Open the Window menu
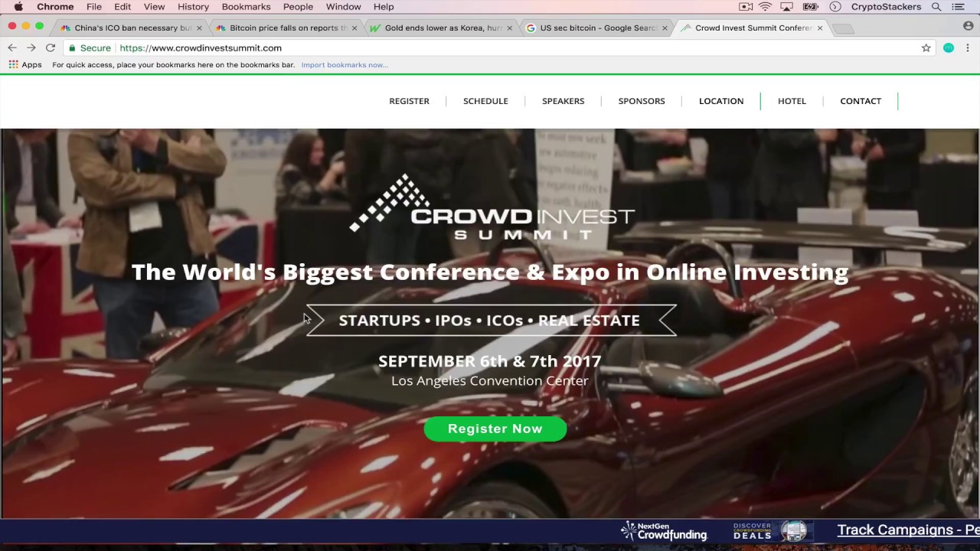 coord(343,7)
